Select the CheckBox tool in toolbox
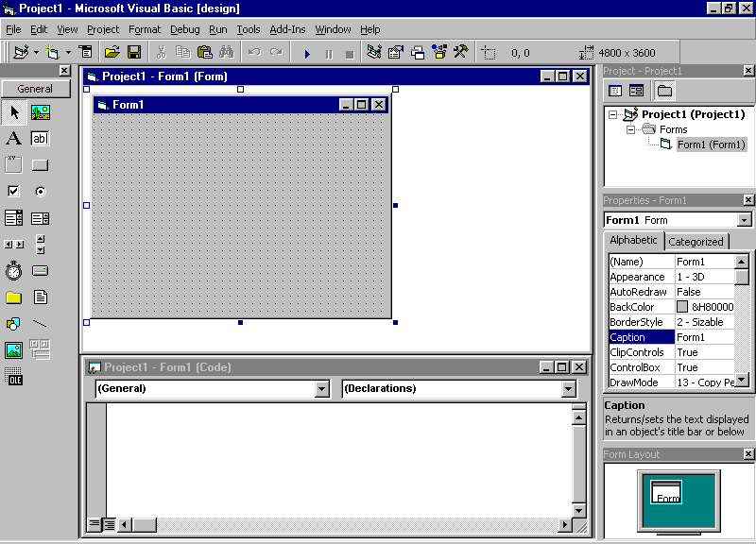 pyautogui.click(x=14, y=192)
